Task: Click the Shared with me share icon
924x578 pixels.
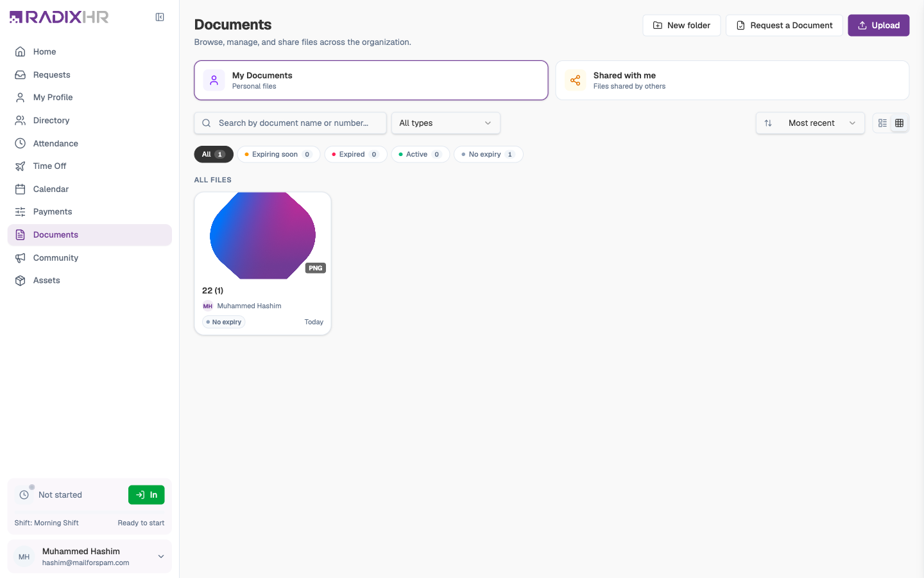Action: pyautogui.click(x=576, y=80)
